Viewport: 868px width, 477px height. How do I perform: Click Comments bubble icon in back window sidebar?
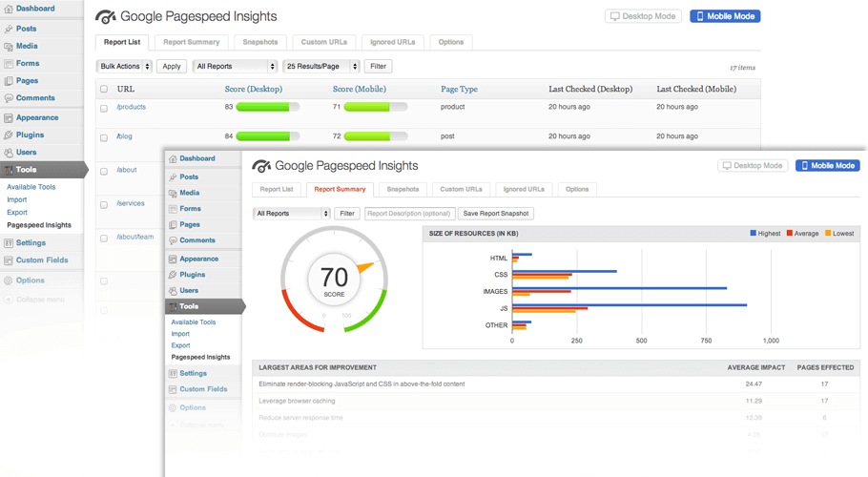click(9, 98)
